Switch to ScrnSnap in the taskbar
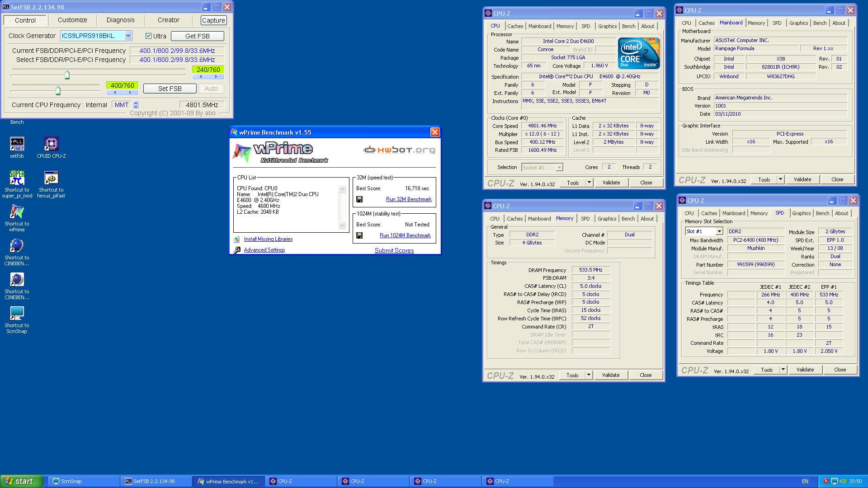The height and width of the screenshot is (488, 868). point(84,481)
